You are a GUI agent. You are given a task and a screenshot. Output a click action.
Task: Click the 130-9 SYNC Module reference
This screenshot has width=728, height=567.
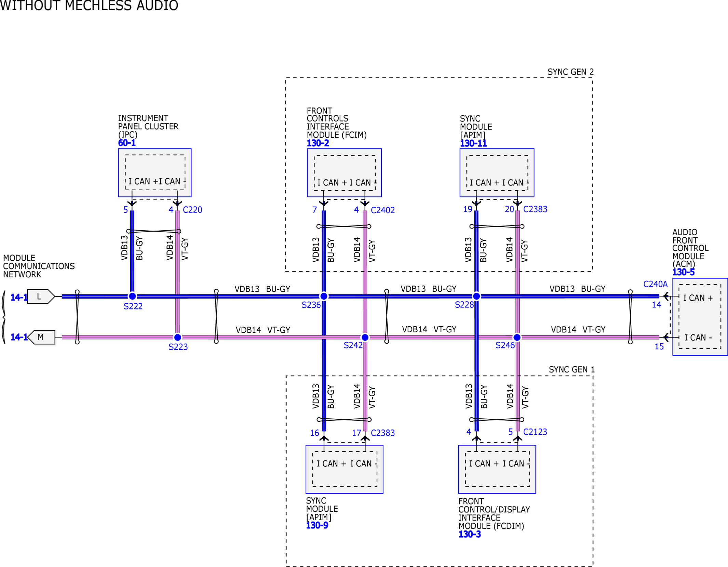[x=317, y=525]
